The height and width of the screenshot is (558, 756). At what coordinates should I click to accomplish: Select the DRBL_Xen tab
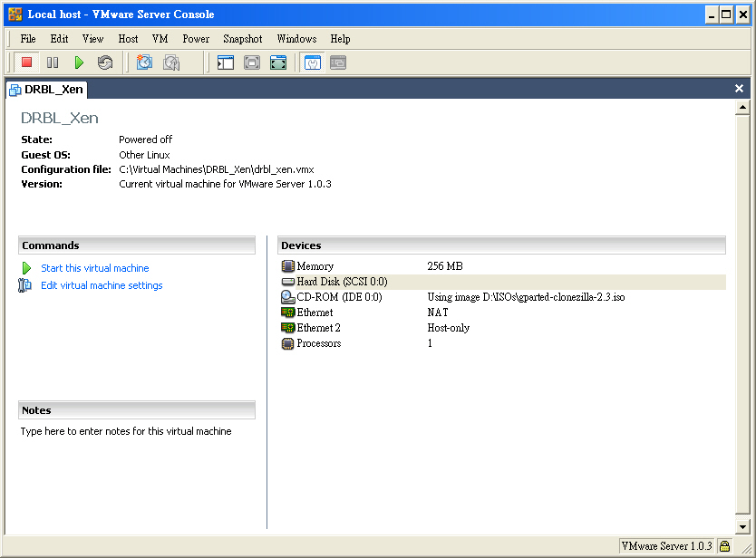[x=47, y=90]
